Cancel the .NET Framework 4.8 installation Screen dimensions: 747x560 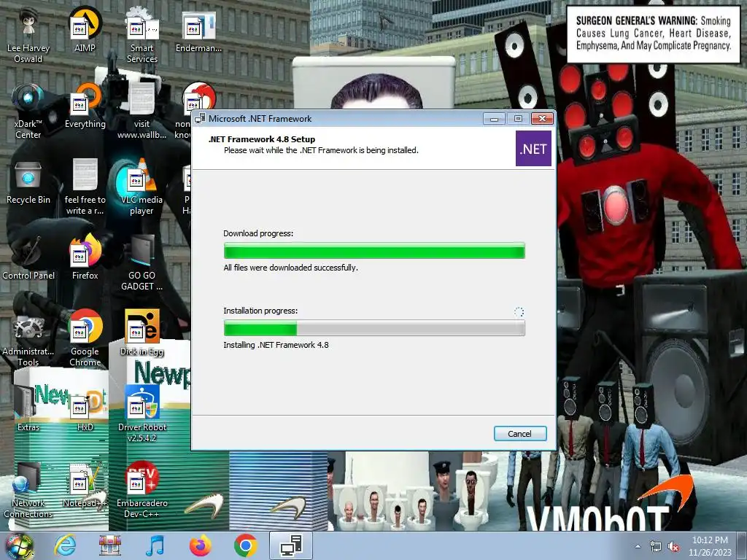coord(519,433)
